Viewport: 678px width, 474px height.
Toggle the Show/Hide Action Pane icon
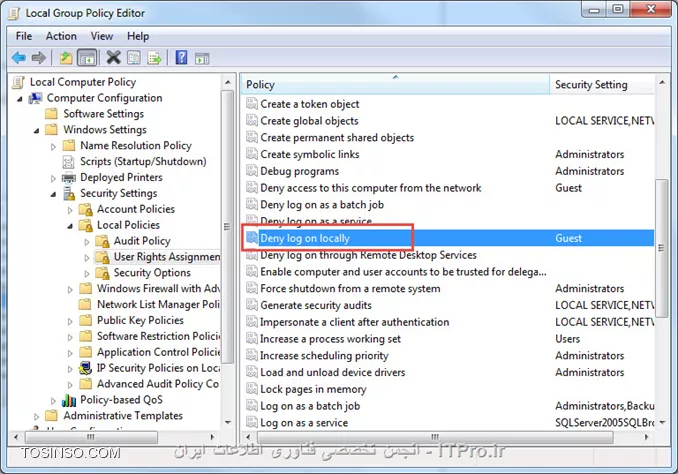(202, 58)
